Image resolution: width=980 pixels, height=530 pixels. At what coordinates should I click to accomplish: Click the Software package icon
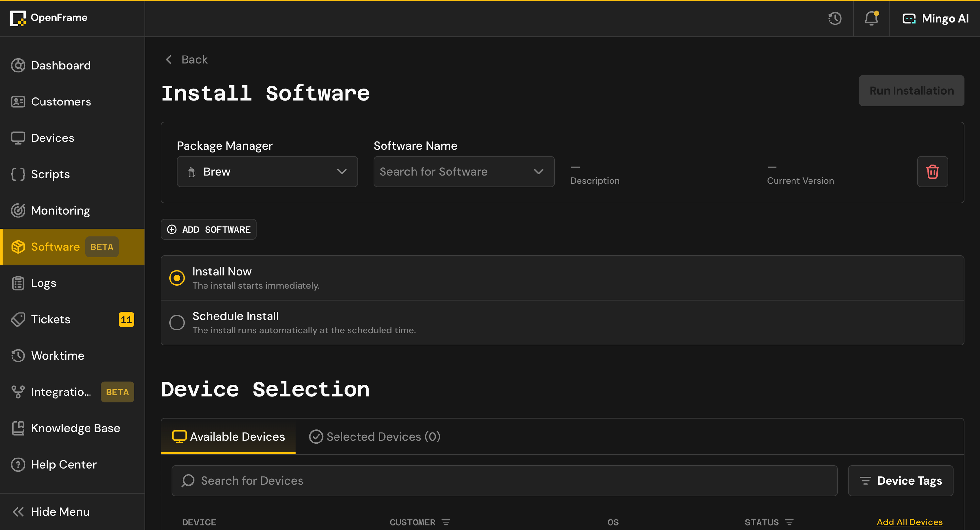coord(18,247)
